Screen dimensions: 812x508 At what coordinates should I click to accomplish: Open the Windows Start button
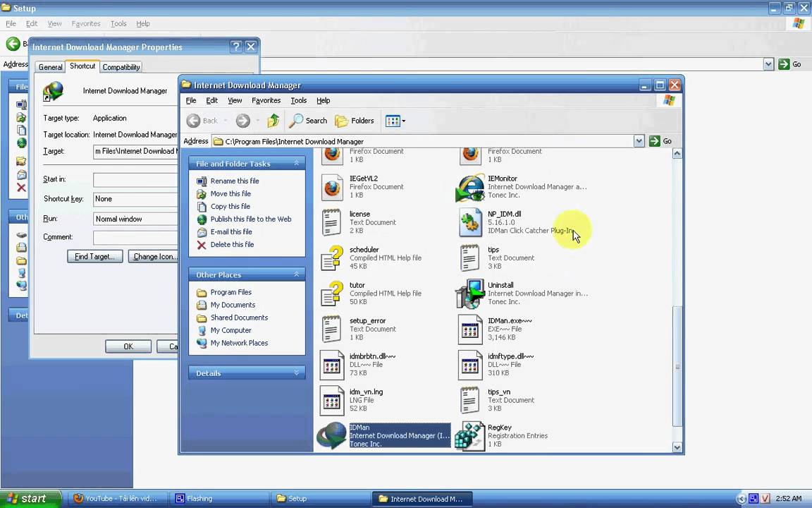(x=30, y=499)
